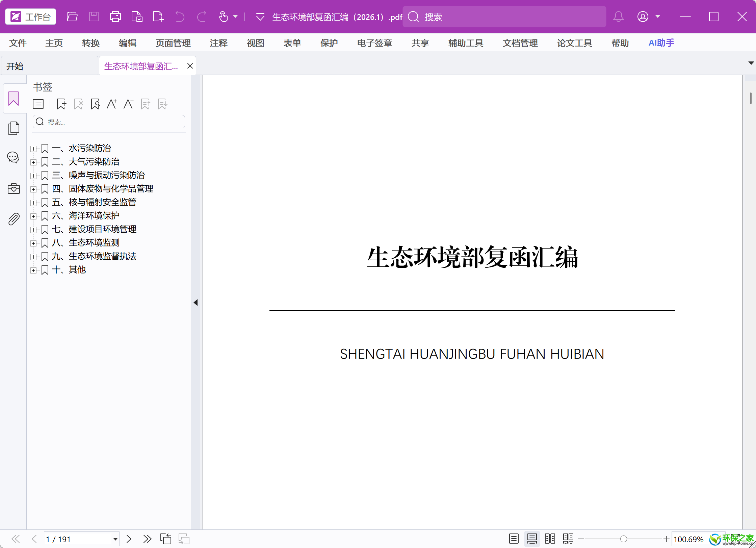Click the find bookmark icon
Screen dimensions: 756x548
click(95, 104)
